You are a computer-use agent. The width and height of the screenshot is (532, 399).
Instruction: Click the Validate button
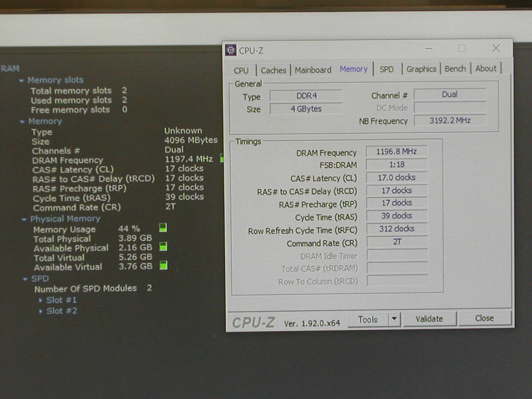(x=429, y=319)
